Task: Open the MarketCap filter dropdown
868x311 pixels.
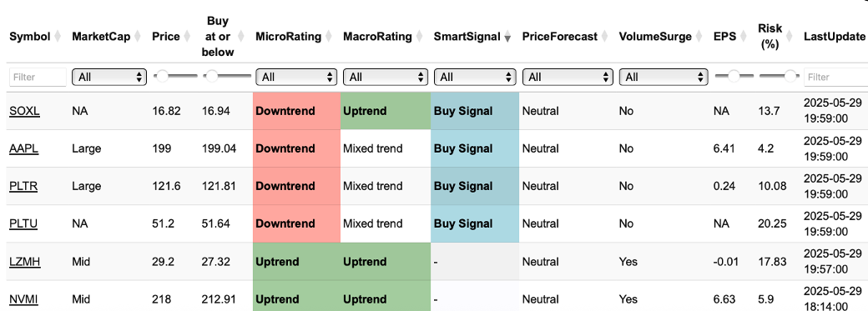Action: [x=109, y=77]
